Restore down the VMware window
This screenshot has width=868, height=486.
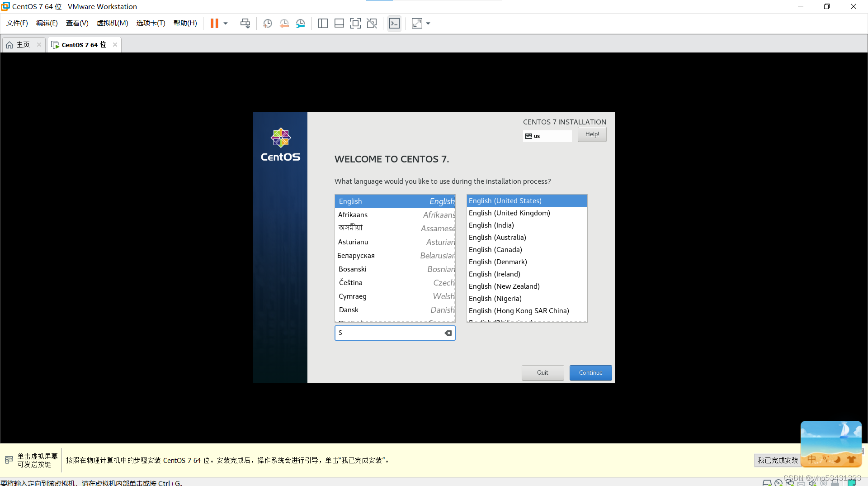coord(827,6)
